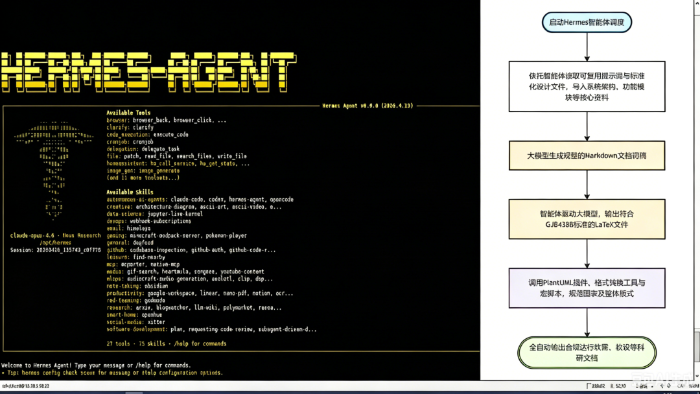Click the 'CAP' indicator in status bar
This screenshot has width=700, height=394.
681,386
